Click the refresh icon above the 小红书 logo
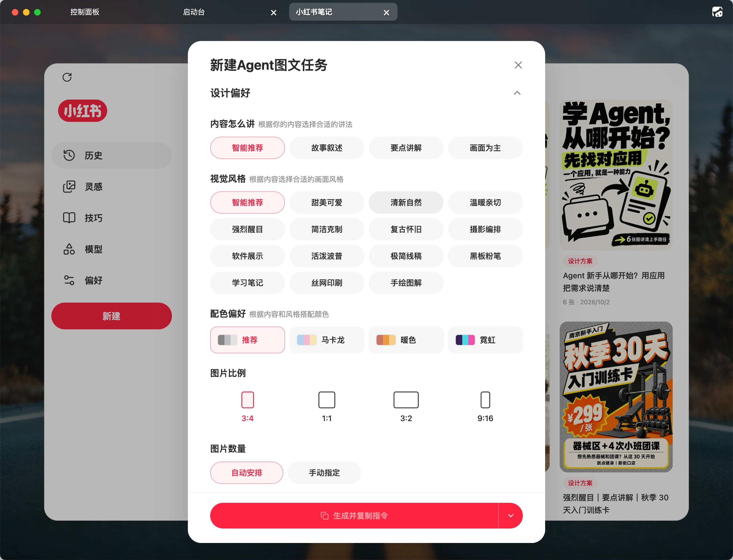The image size is (733, 560). tap(67, 77)
